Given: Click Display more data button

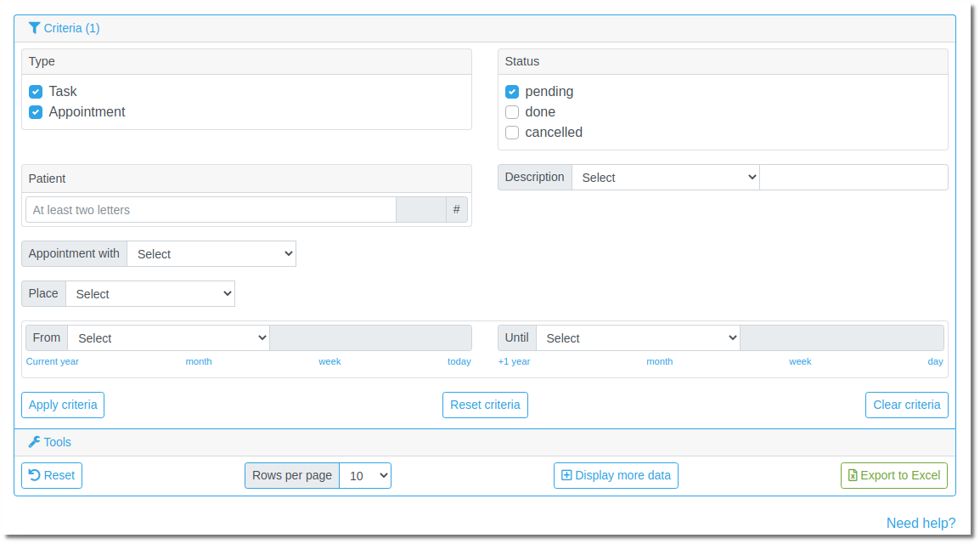Looking at the screenshot, I should tap(616, 476).
